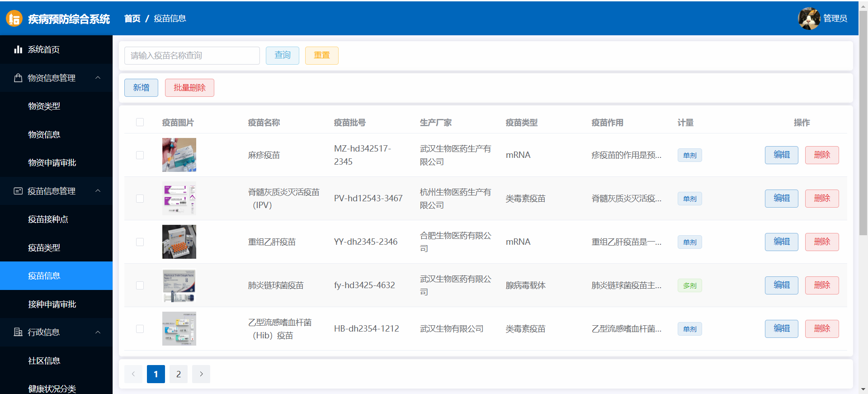The width and height of the screenshot is (868, 394).
Task: Click the 重置 reset button
Action: coord(322,56)
